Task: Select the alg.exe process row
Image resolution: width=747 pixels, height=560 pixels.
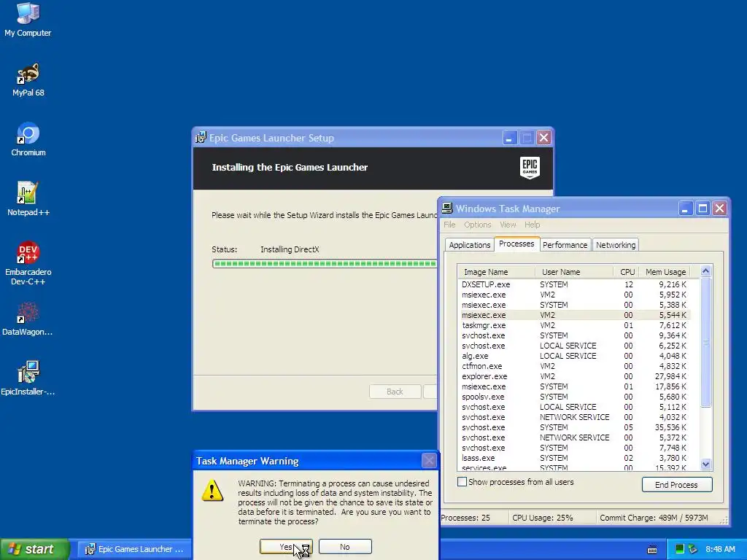Action: click(x=574, y=356)
